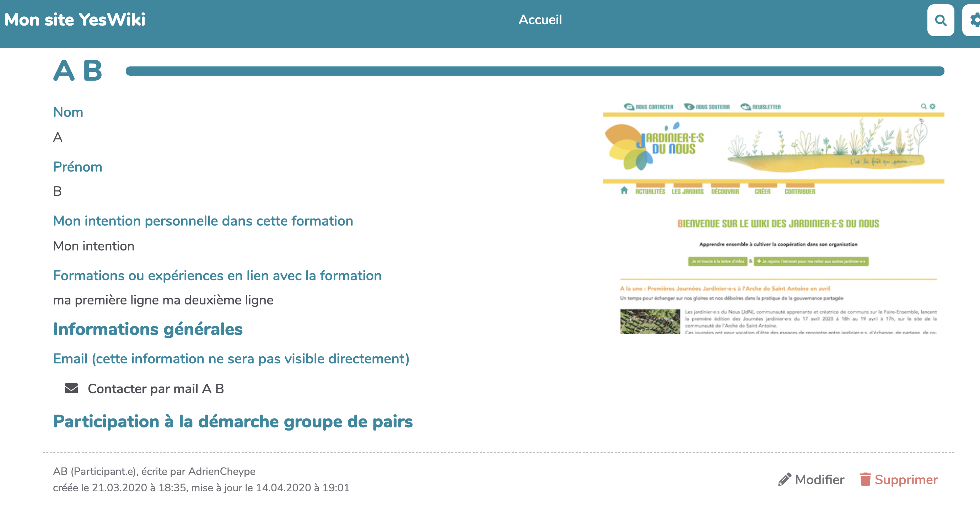Click the Formations ou expériences label
980x508 pixels.
pyautogui.click(x=217, y=275)
